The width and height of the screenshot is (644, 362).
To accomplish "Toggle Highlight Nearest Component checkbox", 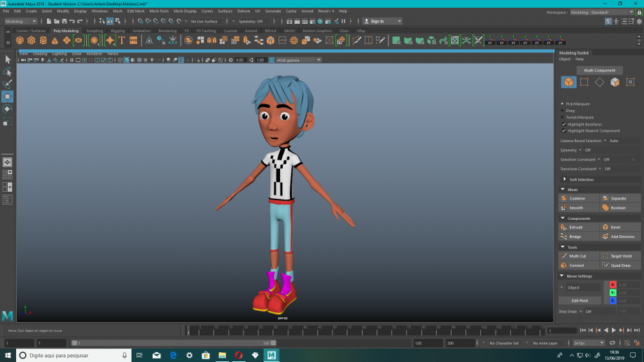I will (x=564, y=130).
